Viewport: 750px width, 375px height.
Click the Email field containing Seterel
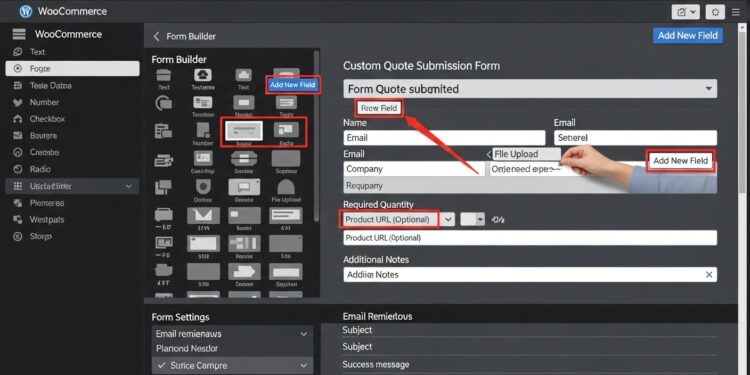click(635, 138)
